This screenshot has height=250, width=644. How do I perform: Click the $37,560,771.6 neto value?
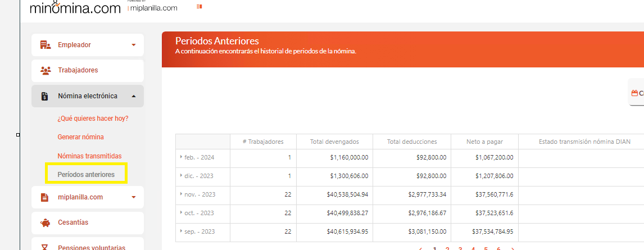494,194
